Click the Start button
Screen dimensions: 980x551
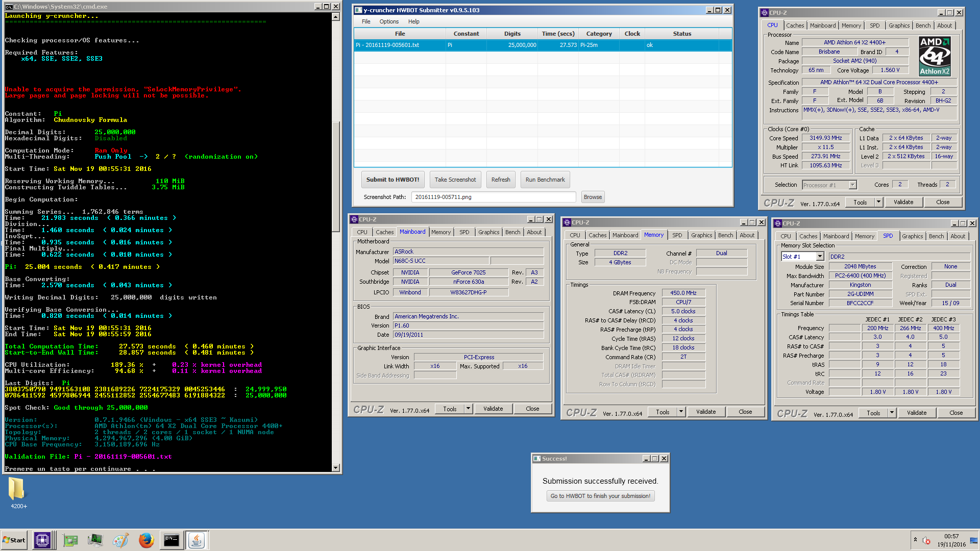click(x=14, y=540)
